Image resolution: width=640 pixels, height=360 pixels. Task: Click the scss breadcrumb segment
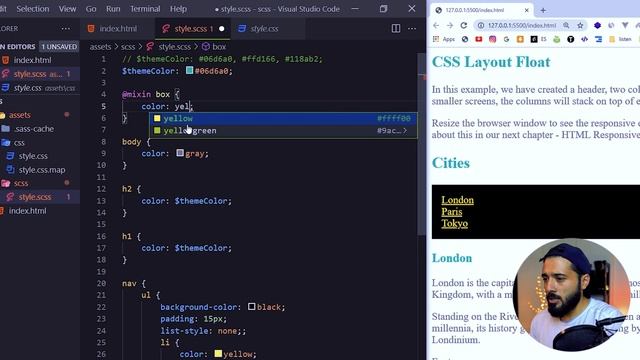(x=128, y=47)
